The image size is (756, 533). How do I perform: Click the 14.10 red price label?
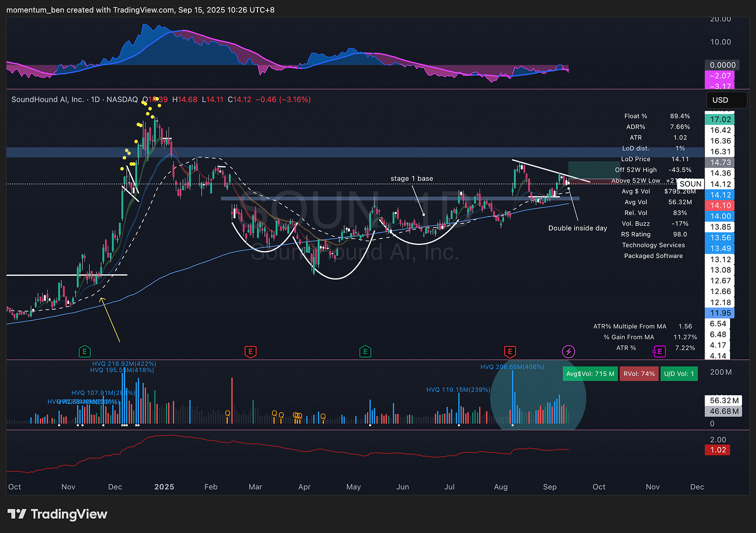pos(720,206)
